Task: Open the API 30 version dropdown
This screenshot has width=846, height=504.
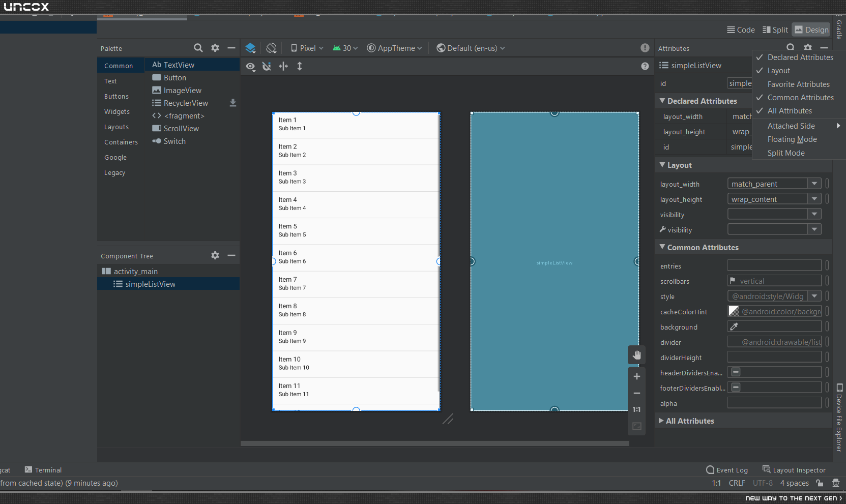Action: tap(345, 48)
